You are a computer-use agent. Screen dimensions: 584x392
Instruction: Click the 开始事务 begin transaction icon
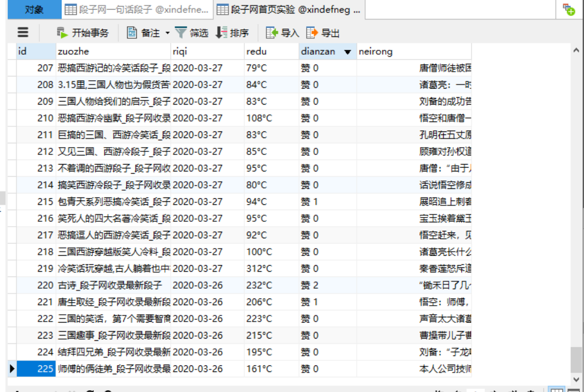tap(62, 33)
